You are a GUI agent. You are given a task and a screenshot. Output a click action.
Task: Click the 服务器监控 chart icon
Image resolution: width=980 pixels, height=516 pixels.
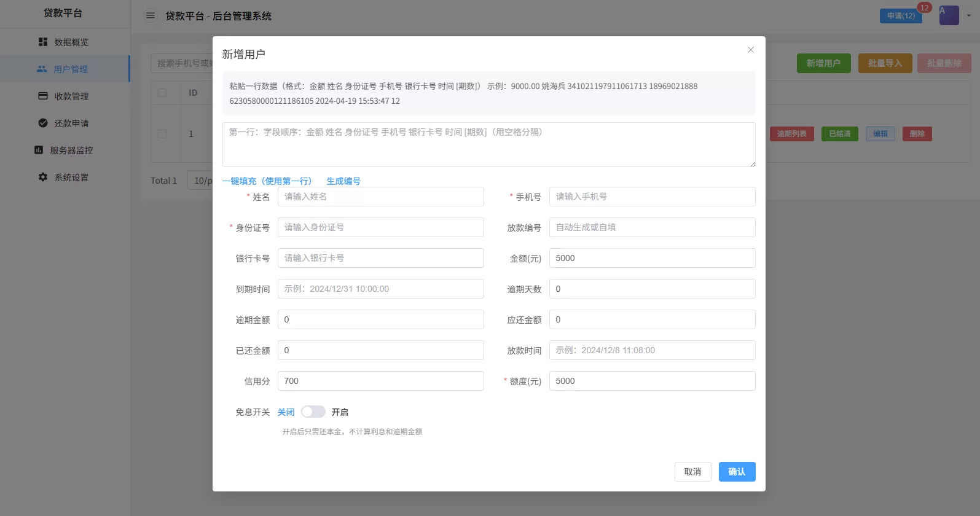point(39,150)
